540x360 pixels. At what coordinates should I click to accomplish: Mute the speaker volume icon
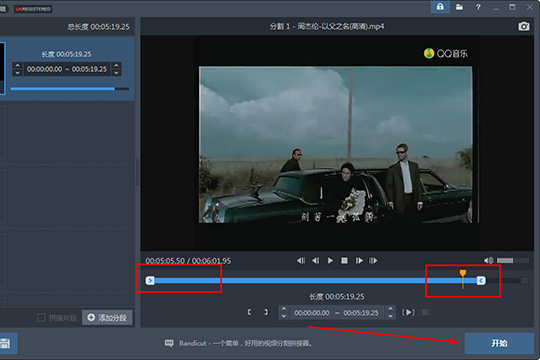coord(488,261)
